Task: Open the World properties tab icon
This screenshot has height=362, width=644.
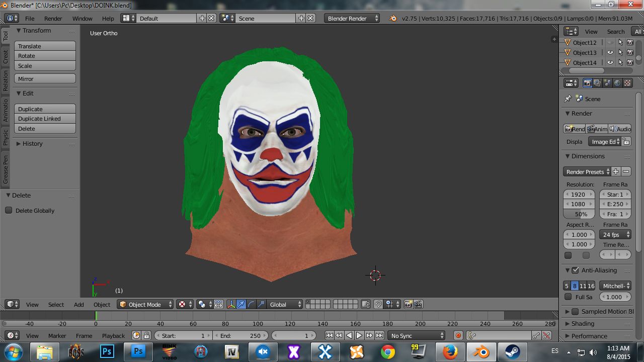Action: 617,83
